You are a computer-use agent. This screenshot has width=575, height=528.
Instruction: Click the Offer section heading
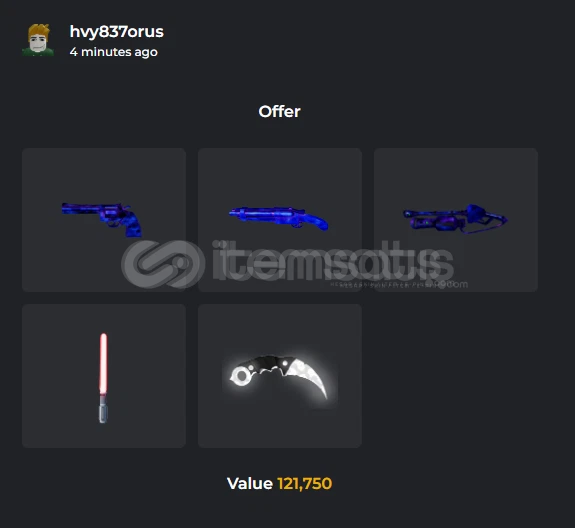pos(279,111)
